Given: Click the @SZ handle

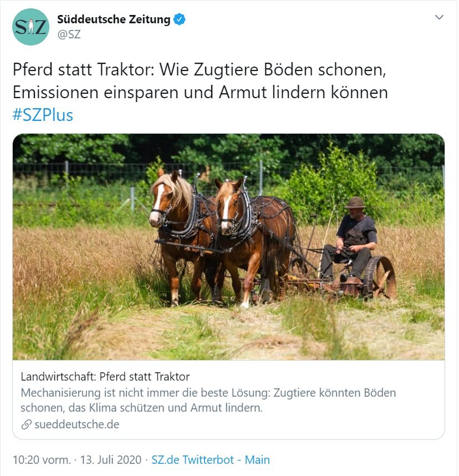Looking at the screenshot, I should pyautogui.click(x=69, y=34).
